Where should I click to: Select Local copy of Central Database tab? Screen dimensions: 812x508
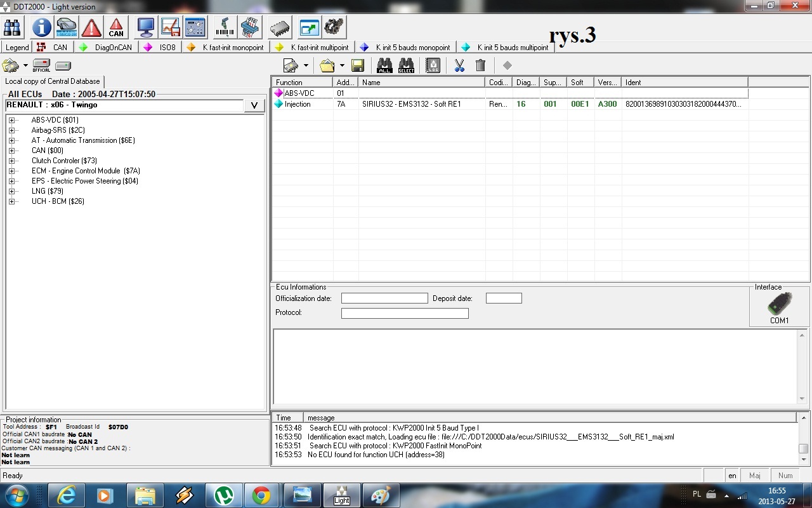(53, 81)
